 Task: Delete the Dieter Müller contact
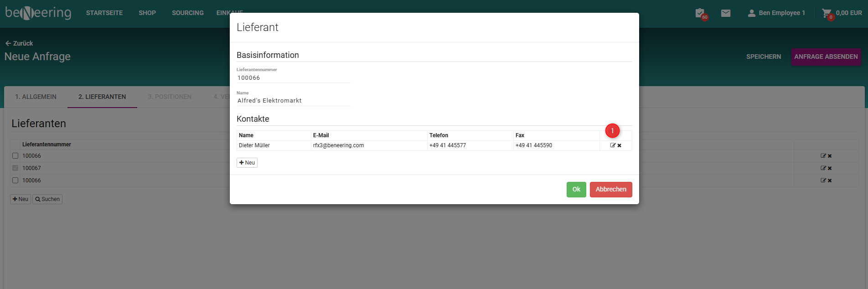pos(620,145)
